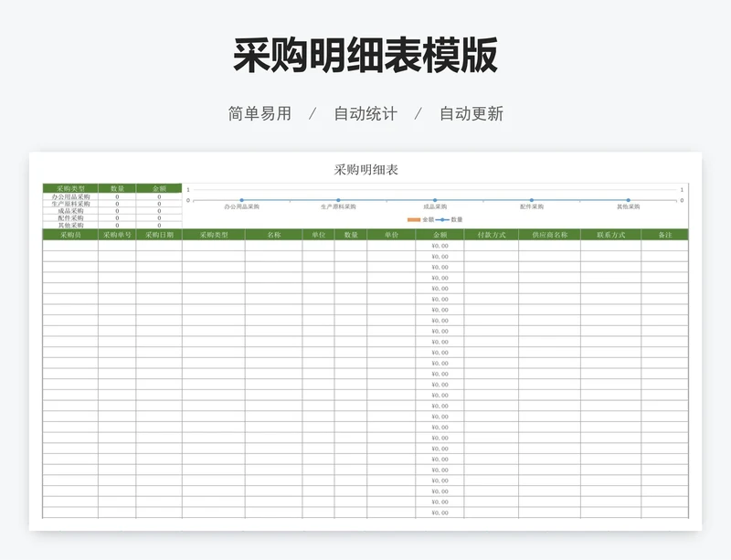Select the 备注 column header
The height and width of the screenshot is (560, 731).
[665, 235]
